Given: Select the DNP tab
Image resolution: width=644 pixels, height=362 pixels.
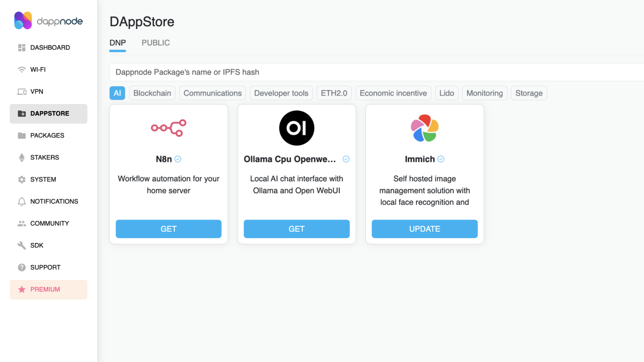Looking at the screenshot, I should 118,42.
